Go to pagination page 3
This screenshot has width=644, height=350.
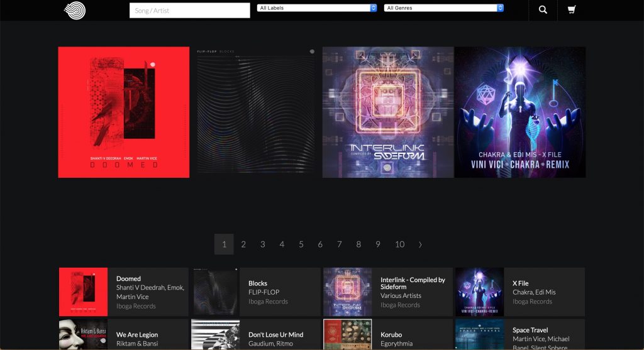262,244
